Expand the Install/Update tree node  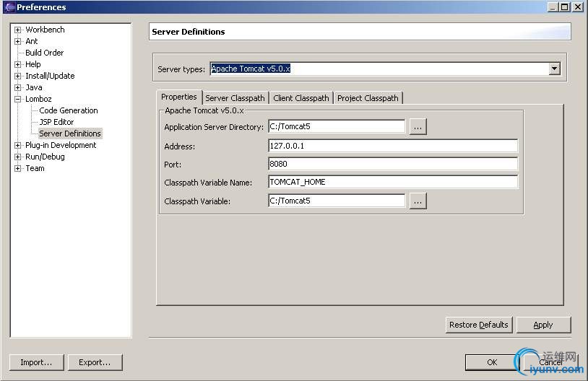[17, 76]
